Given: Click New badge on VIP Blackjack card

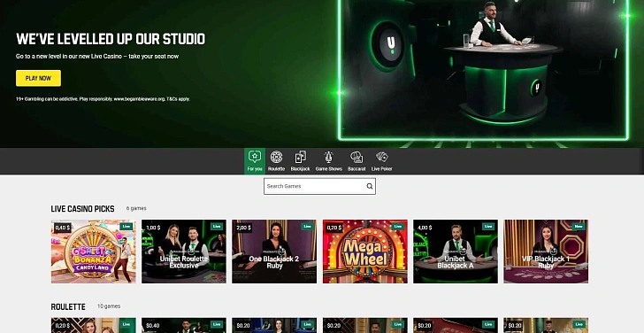Looking at the screenshot, I should click(x=579, y=227).
